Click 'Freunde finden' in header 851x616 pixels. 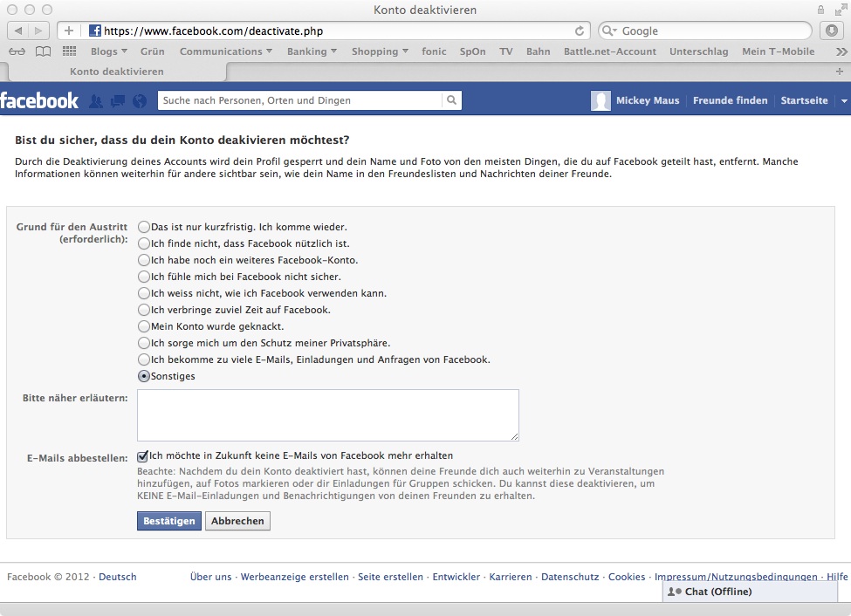pos(730,100)
